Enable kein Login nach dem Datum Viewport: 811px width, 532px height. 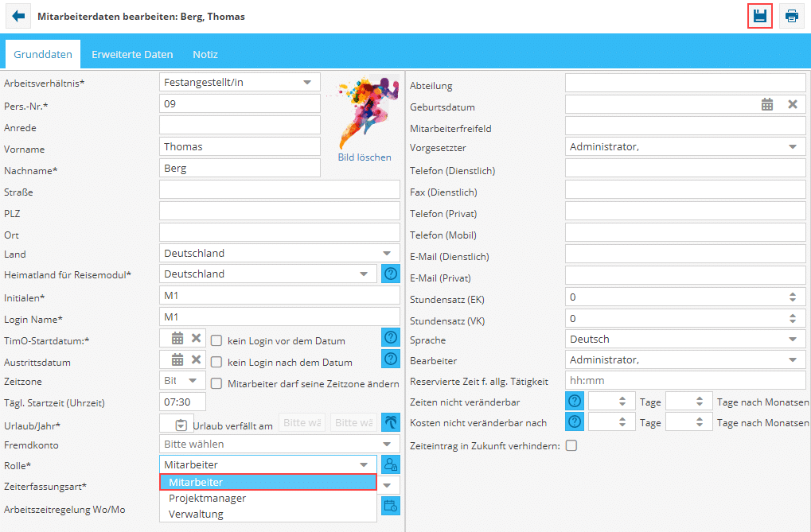click(x=216, y=362)
